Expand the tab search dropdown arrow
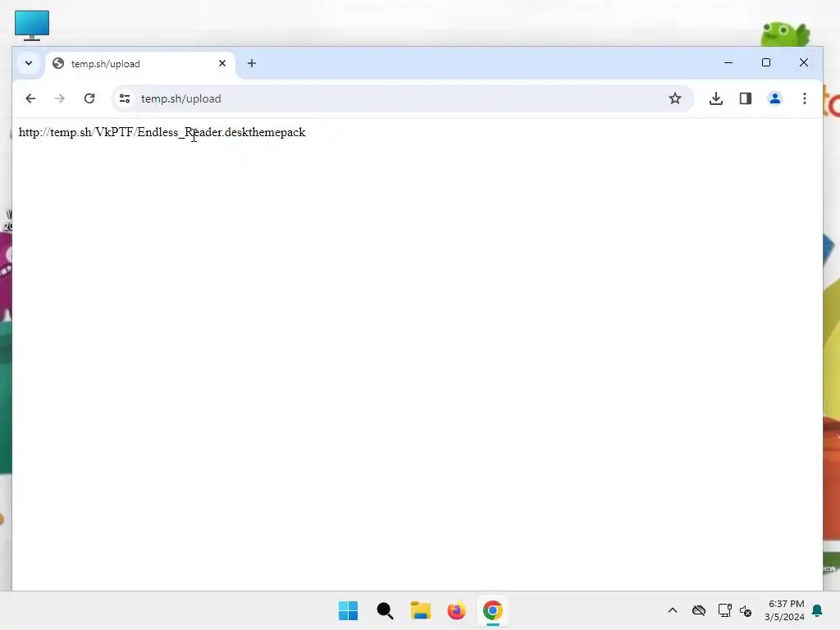The width and height of the screenshot is (840, 630). click(29, 63)
